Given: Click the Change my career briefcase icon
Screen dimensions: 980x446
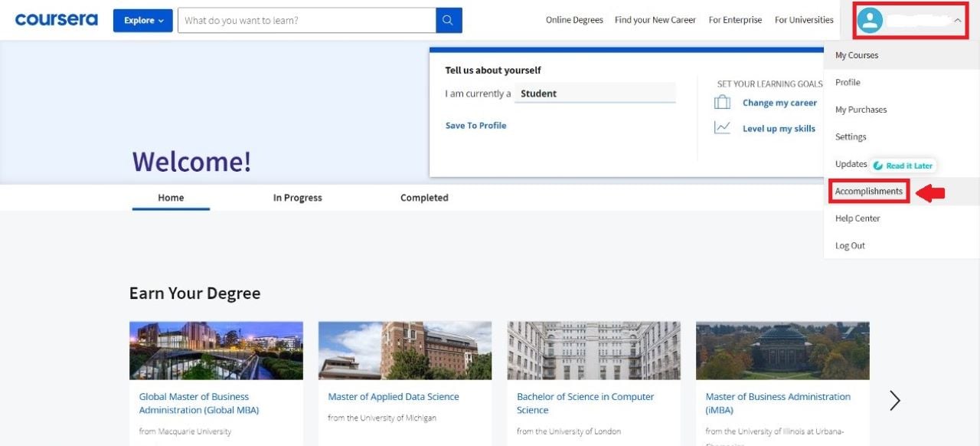Looking at the screenshot, I should click(x=720, y=101).
